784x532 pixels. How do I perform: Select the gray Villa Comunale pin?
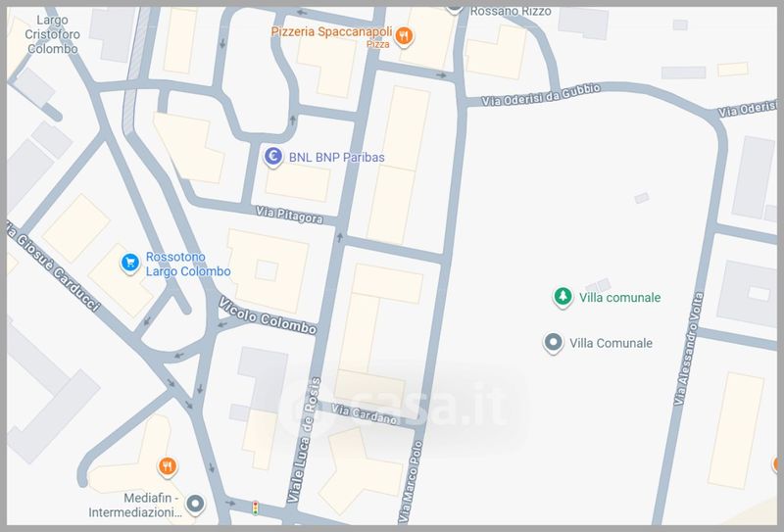click(554, 343)
